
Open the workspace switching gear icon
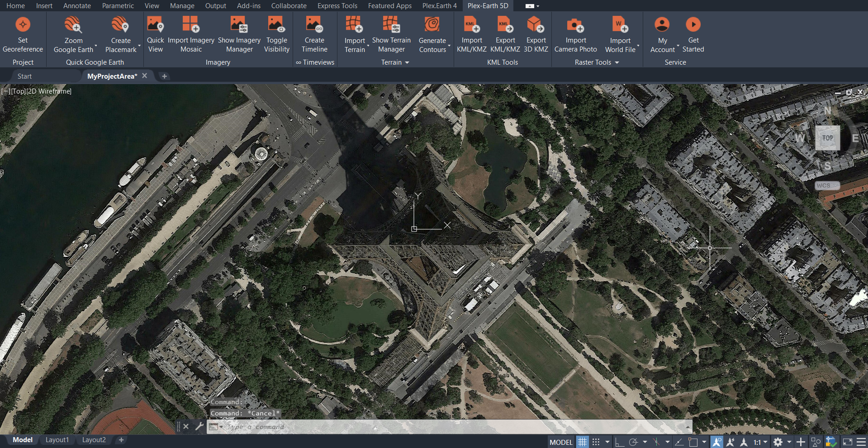[778, 442]
